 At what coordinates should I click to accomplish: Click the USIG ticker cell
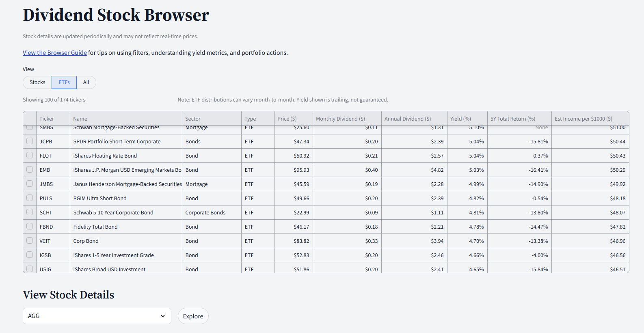53,268
